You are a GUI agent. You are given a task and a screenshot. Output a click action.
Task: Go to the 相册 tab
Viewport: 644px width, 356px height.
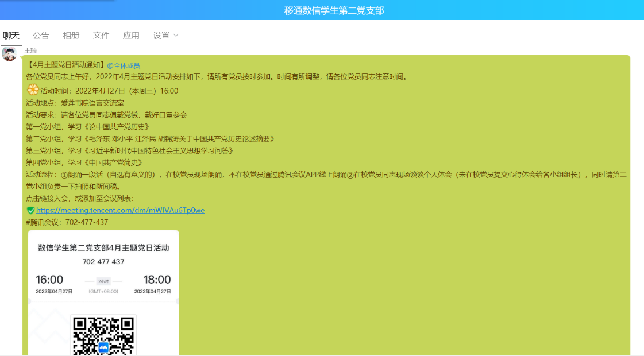[71, 36]
